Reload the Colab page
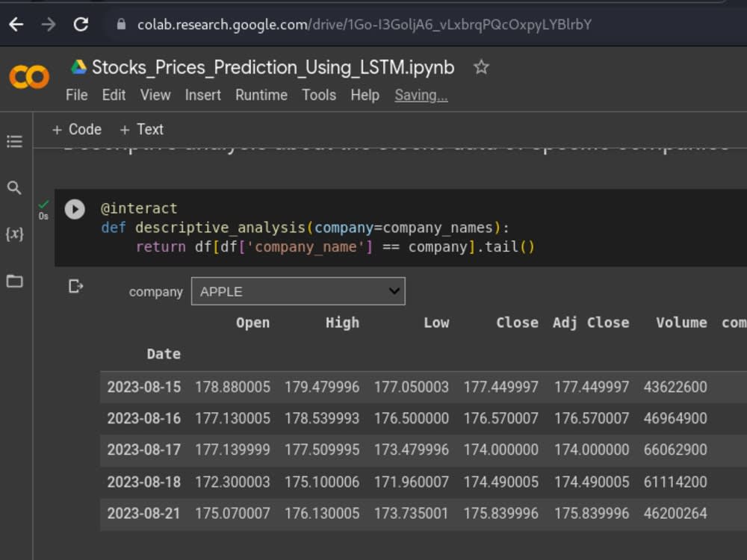 tap(81, 24)
